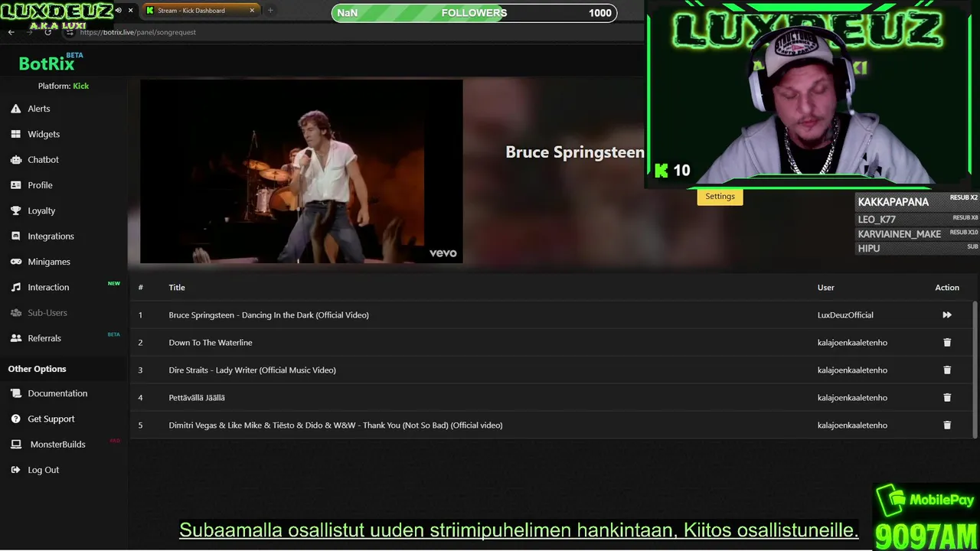Viewport: 980px width, 551px height.
Task: Select 'Down To The Waterline' title
Action: [211, 342]
